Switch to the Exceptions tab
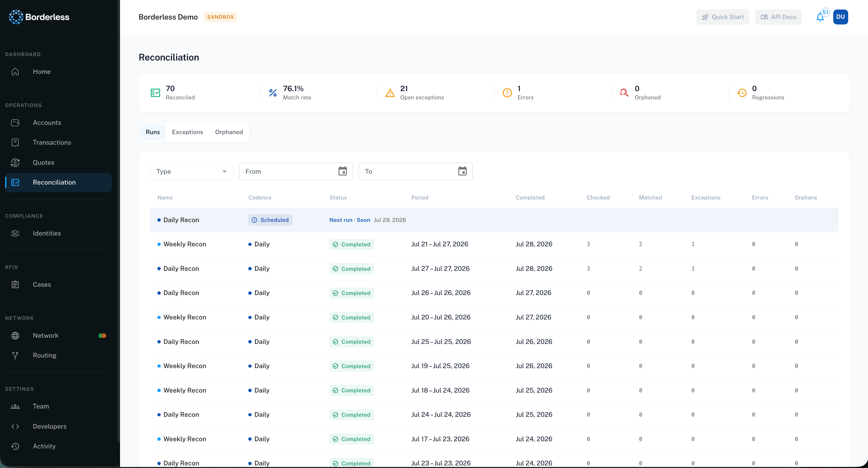The height and width of the screenshot is (468, 868). pos(187,132)
